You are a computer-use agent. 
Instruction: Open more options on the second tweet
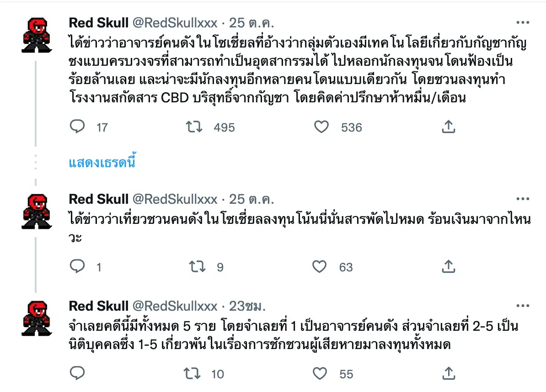523,199
